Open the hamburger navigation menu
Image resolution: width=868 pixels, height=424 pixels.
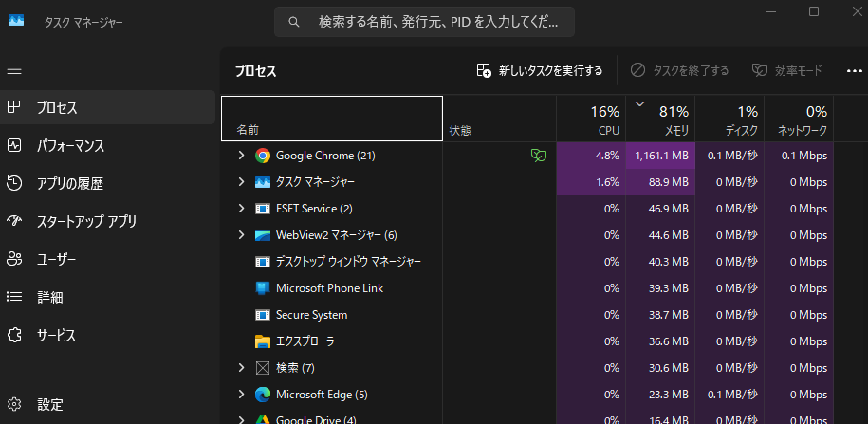pos(14,69)
